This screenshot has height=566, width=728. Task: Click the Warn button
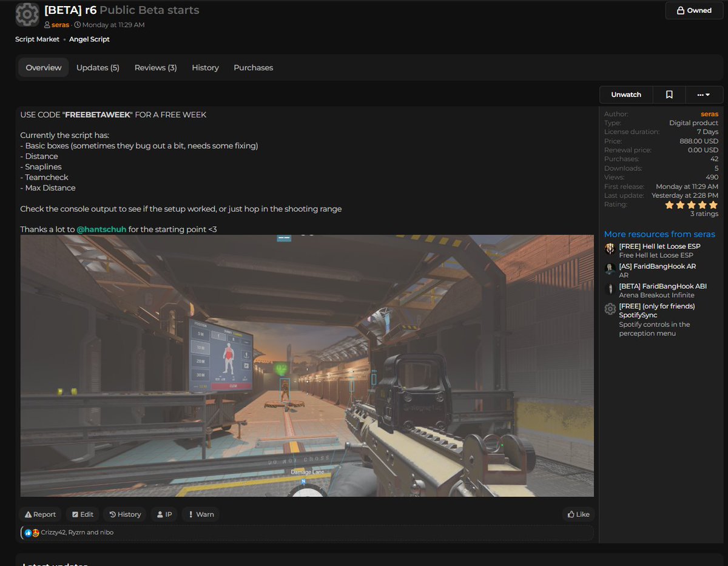tap(201, 514)
